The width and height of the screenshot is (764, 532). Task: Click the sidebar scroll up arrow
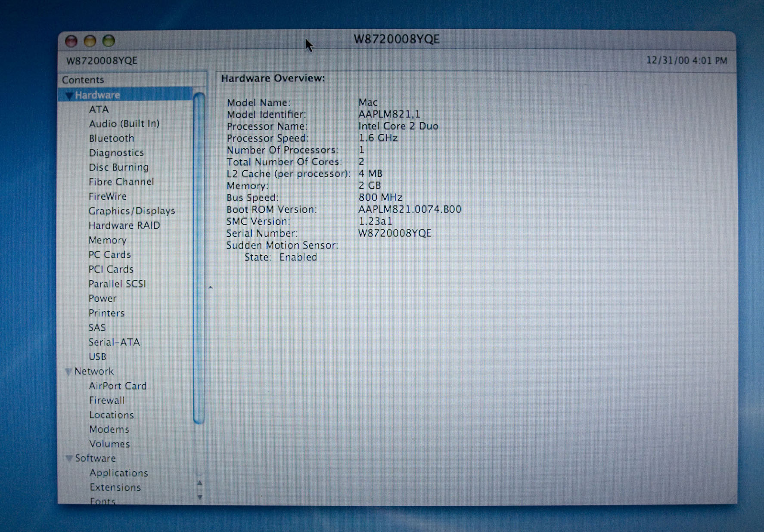(x=200, y=483)
